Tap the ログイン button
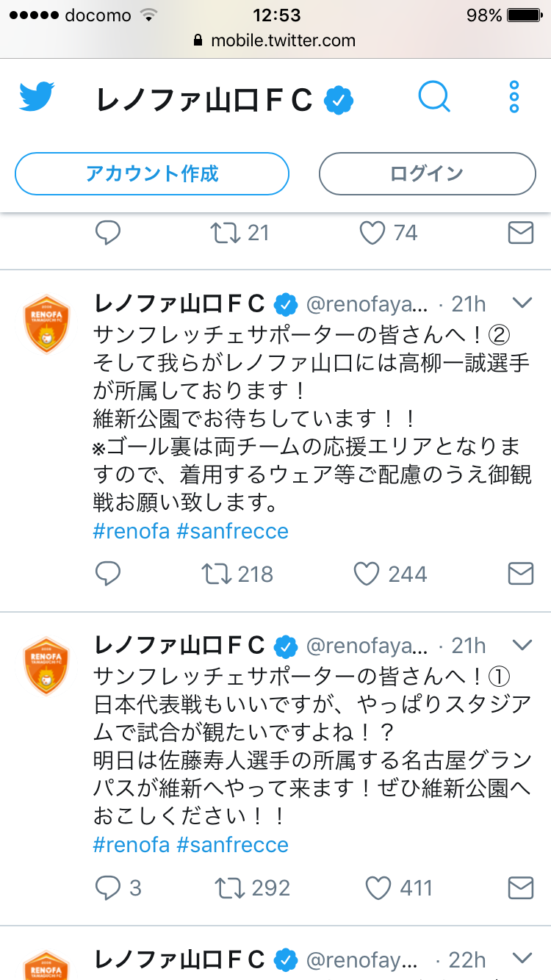 click(x=427, y=174)
